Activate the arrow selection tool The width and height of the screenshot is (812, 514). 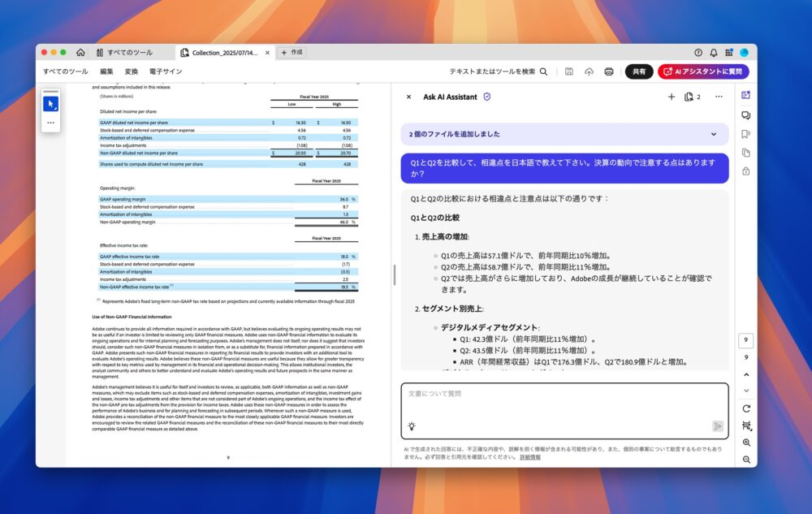(x=50, y=104)
